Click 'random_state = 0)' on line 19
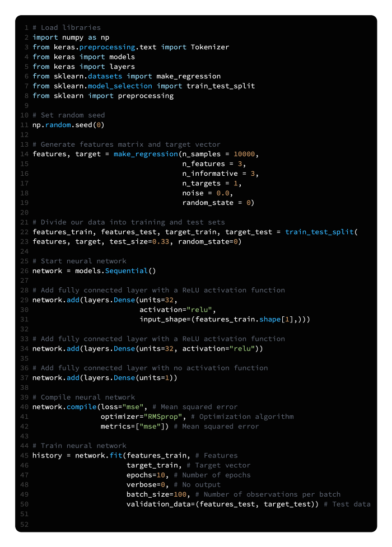Screen dimensions: 392x547 coord(218,203)
